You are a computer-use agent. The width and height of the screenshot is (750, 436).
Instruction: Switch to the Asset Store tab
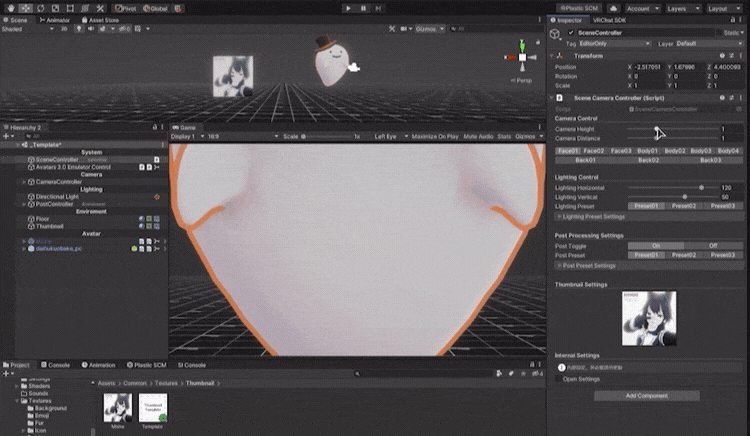pos(100,20)
